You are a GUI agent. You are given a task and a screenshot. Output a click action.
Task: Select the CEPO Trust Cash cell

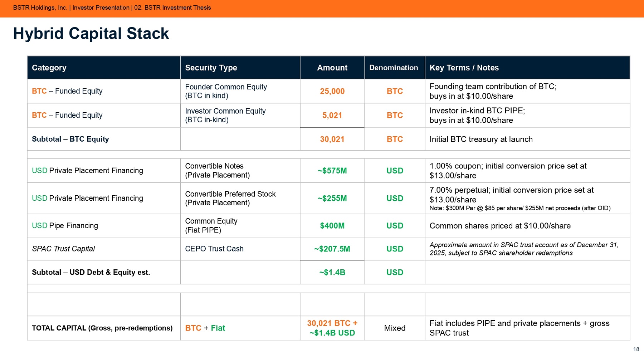pos(214,249)
